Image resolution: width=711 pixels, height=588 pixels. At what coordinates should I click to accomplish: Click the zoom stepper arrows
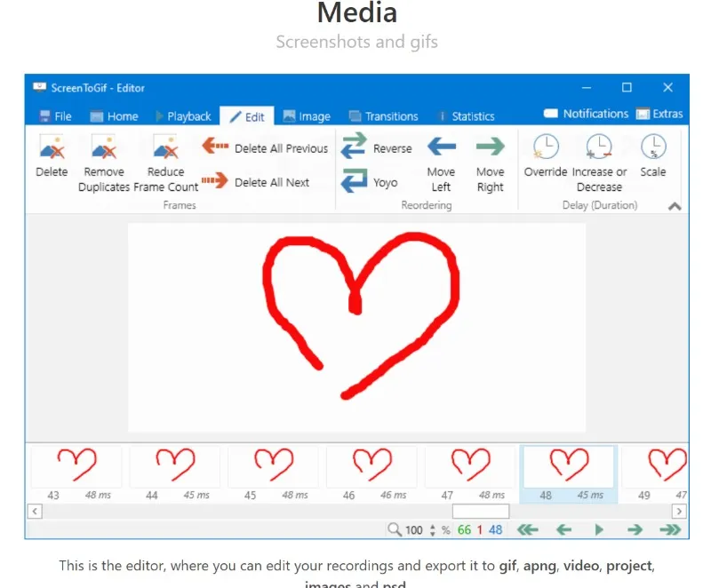(x=433, y=530)
